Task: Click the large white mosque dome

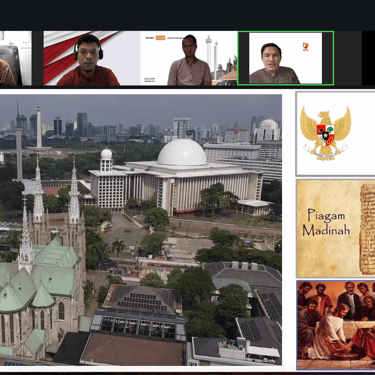Action: click(182, 152)
